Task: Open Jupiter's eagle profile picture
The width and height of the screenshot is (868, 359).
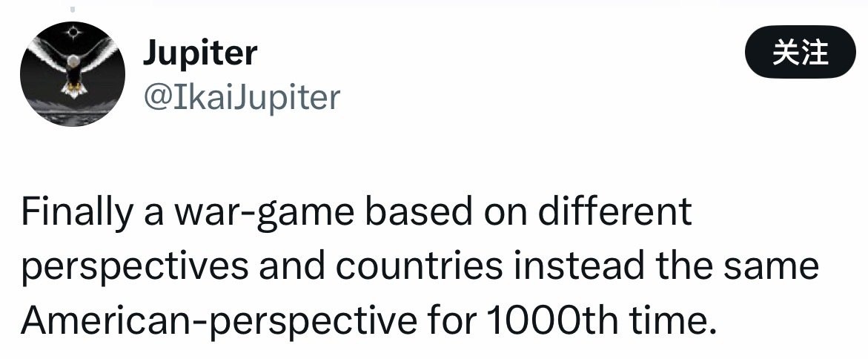Action: pyautogui.click(x=71, y=74)
